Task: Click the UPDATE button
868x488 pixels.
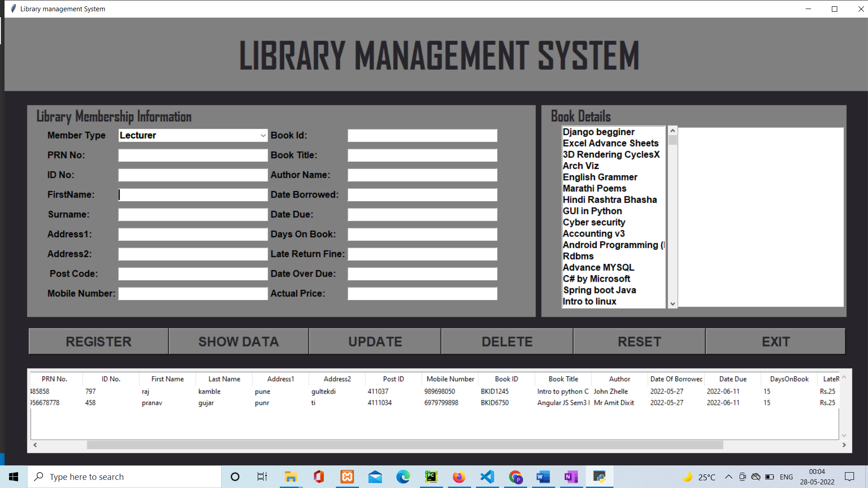Action: (375, 342)
